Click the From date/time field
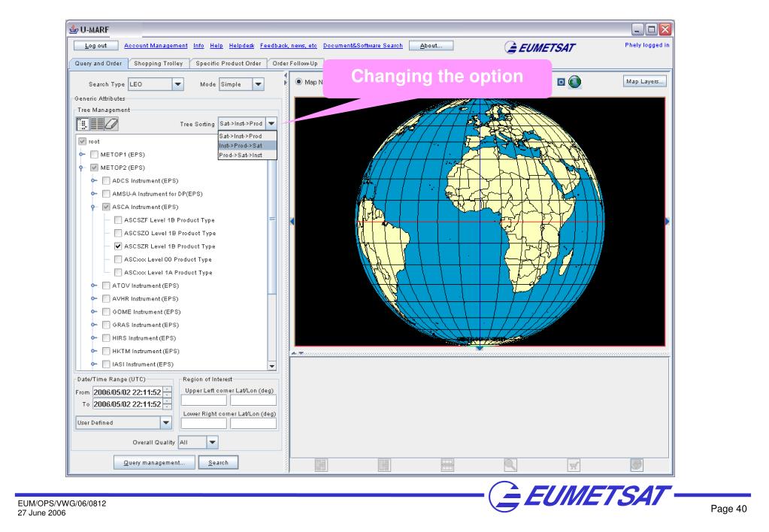 [x=128, y=392]
